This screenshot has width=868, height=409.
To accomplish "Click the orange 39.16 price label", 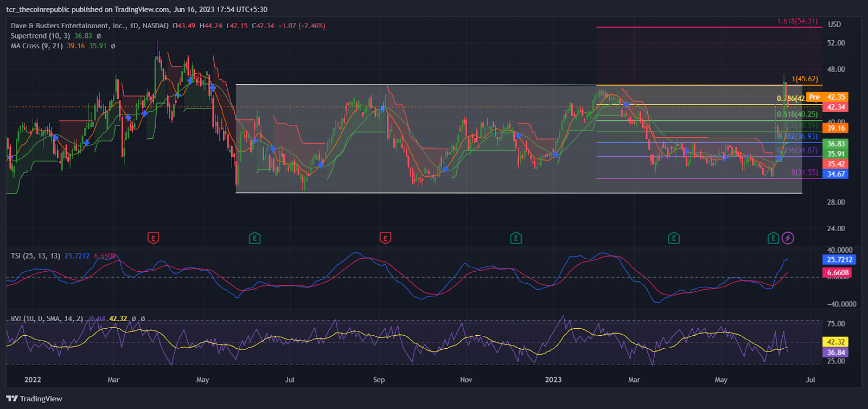I will [x=835, y=128].
